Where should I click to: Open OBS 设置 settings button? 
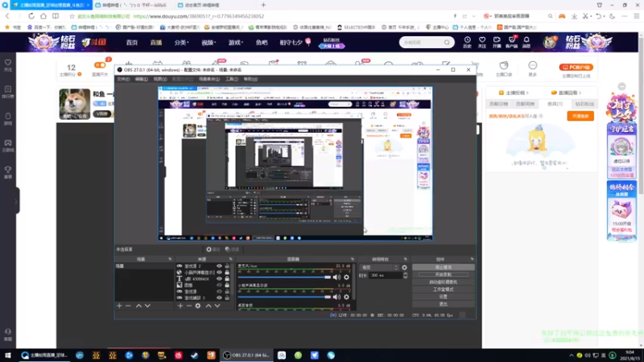click(444, 297)
